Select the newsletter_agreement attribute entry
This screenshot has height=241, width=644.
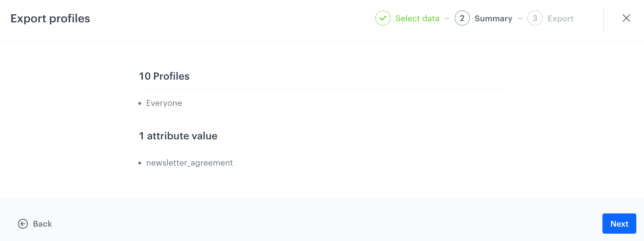(189, 163)
